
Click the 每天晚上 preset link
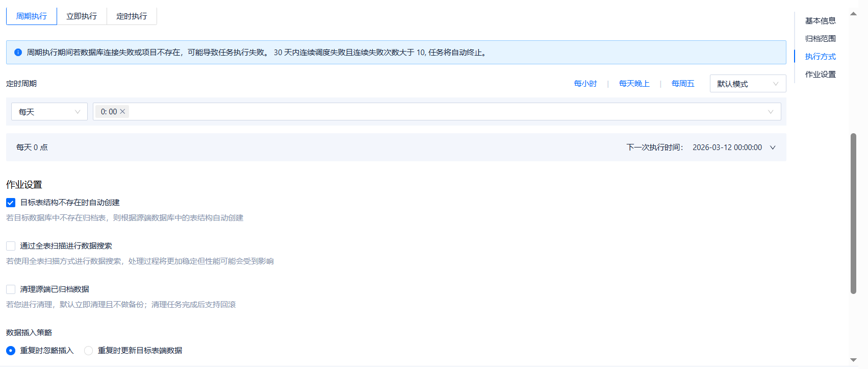(634, 84)
